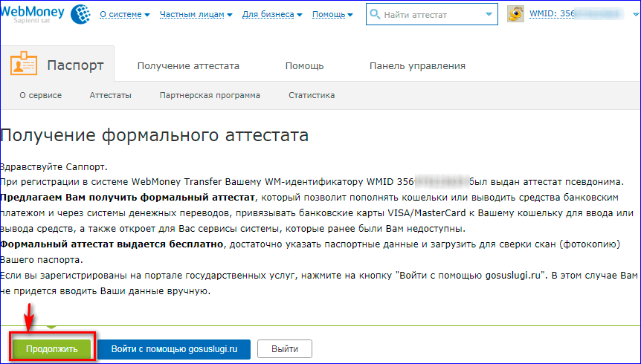Click the WebMoney logo
The image size is (641, 364).
click(x=45, y=14)
